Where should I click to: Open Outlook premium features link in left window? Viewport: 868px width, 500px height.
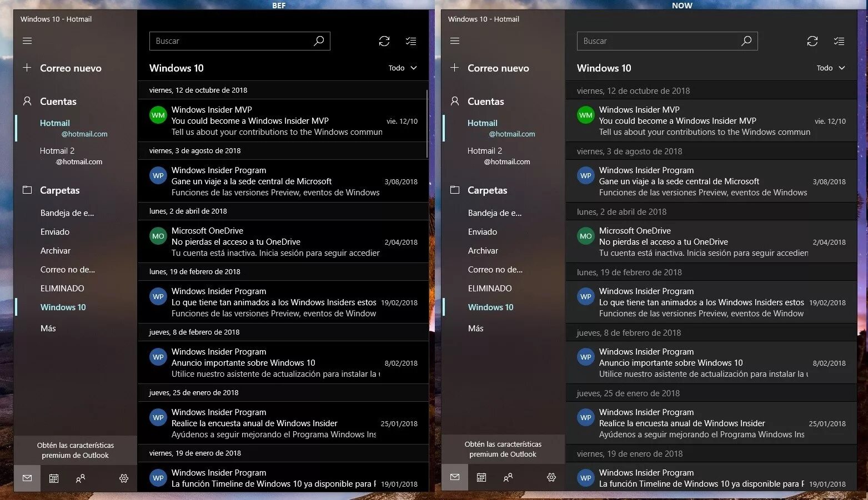(76, 450)
